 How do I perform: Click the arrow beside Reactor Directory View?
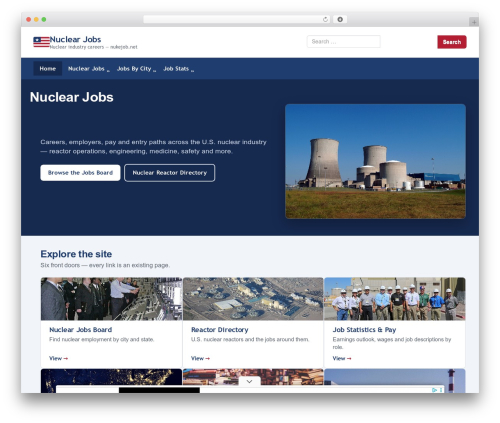pyautogui.click(x=208, y=358)
